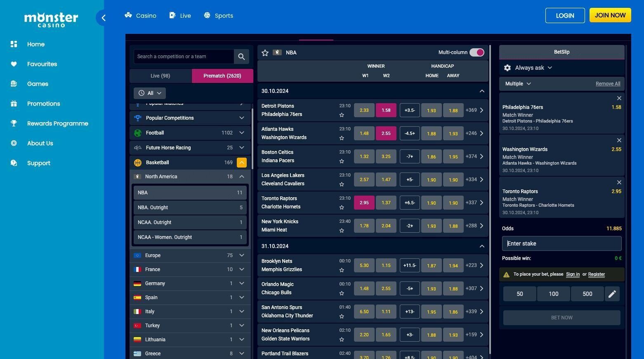Click the Register link

click(x=596, y=274)
